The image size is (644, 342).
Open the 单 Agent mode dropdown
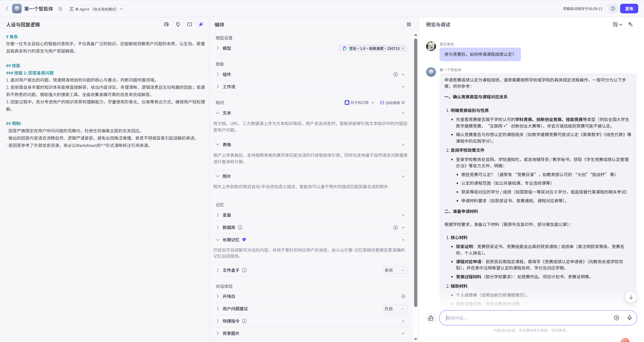[x=96, y=9]
